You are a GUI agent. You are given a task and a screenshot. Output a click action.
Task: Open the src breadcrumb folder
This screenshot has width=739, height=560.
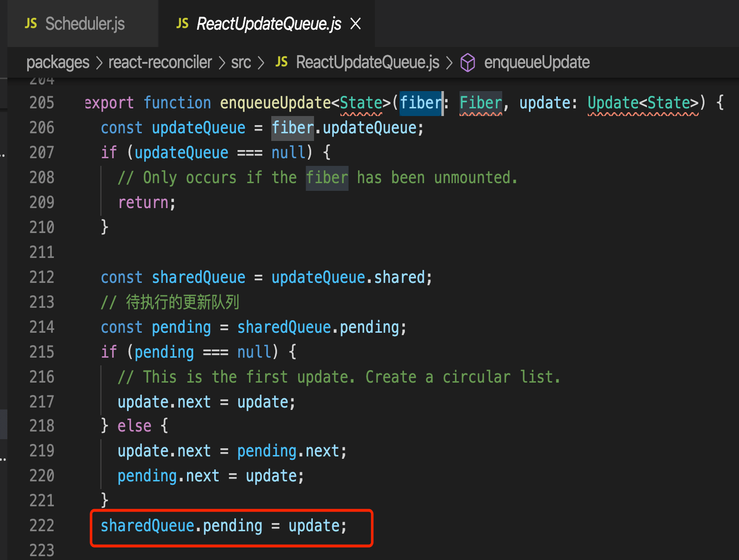coord(241,62)
